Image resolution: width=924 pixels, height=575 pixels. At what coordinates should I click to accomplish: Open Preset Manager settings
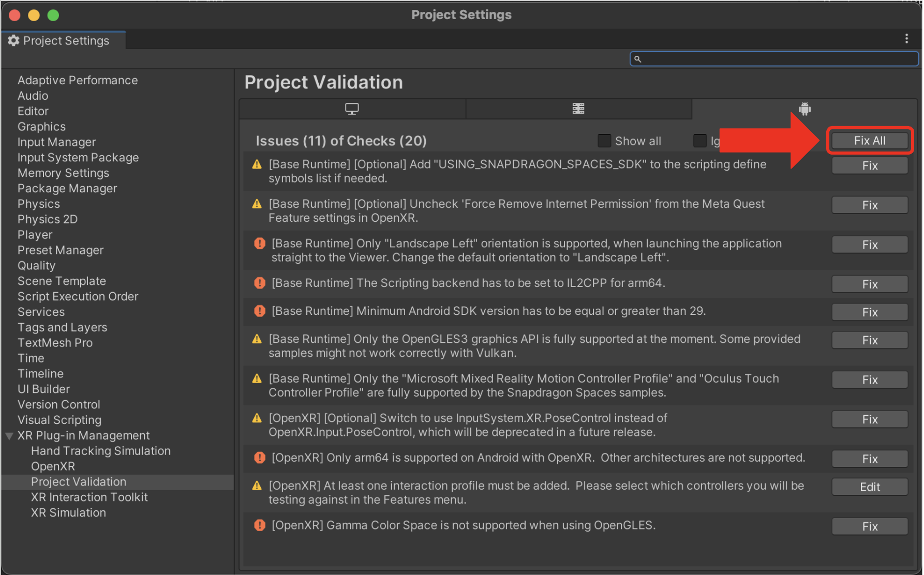pos(61,250)
